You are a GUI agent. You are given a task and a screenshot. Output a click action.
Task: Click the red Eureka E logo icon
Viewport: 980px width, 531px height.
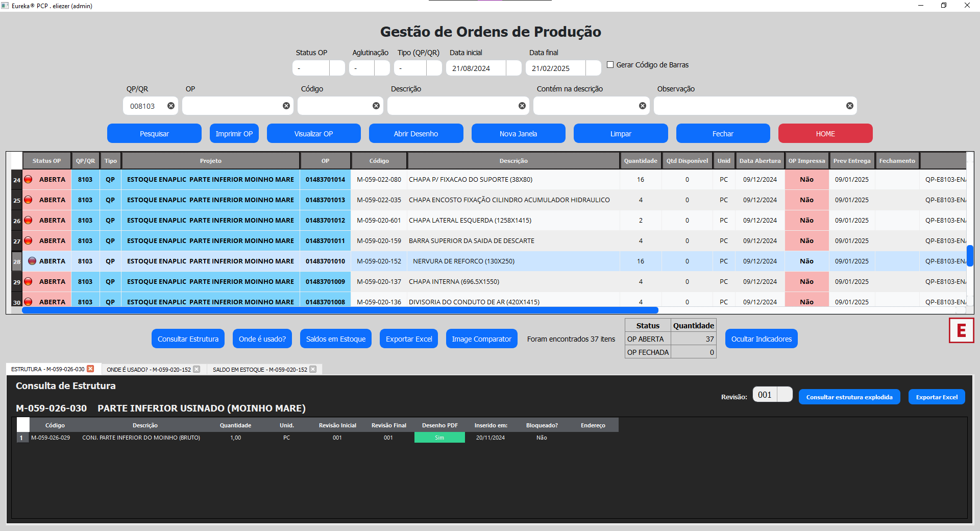point(961,330)
